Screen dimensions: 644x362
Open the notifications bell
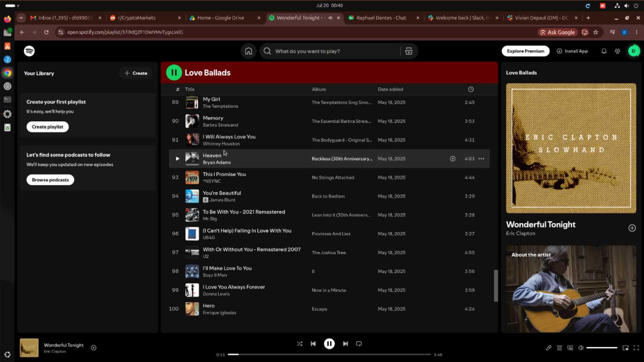[604, 51]
